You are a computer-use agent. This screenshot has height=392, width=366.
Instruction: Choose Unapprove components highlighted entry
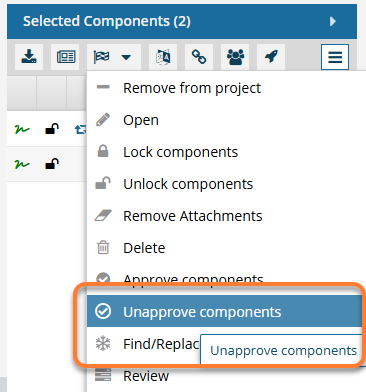pos(224,311)
